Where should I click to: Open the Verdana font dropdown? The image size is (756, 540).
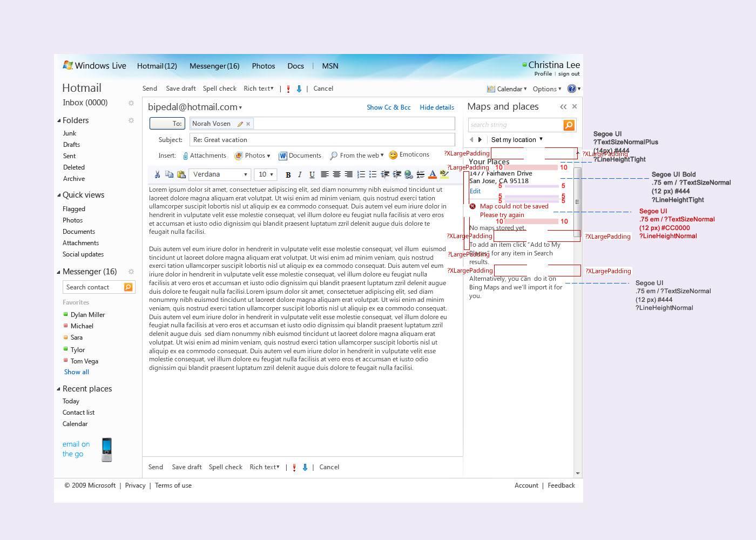point(220,174)
